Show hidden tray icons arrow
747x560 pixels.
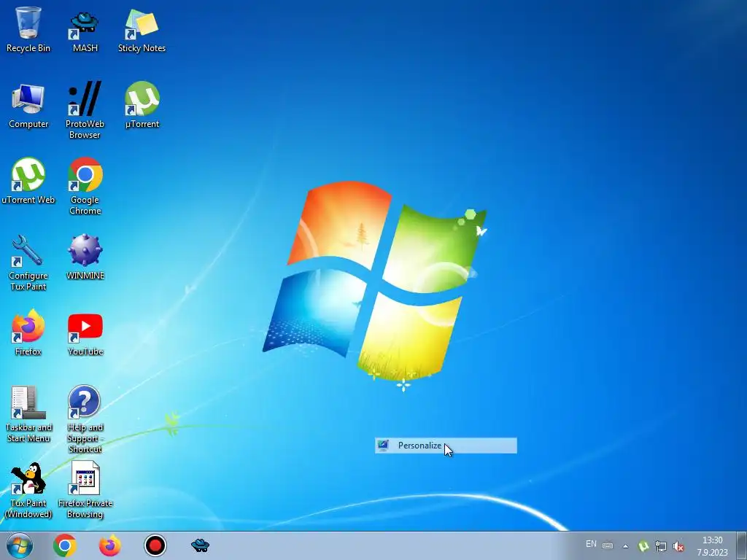625,546
